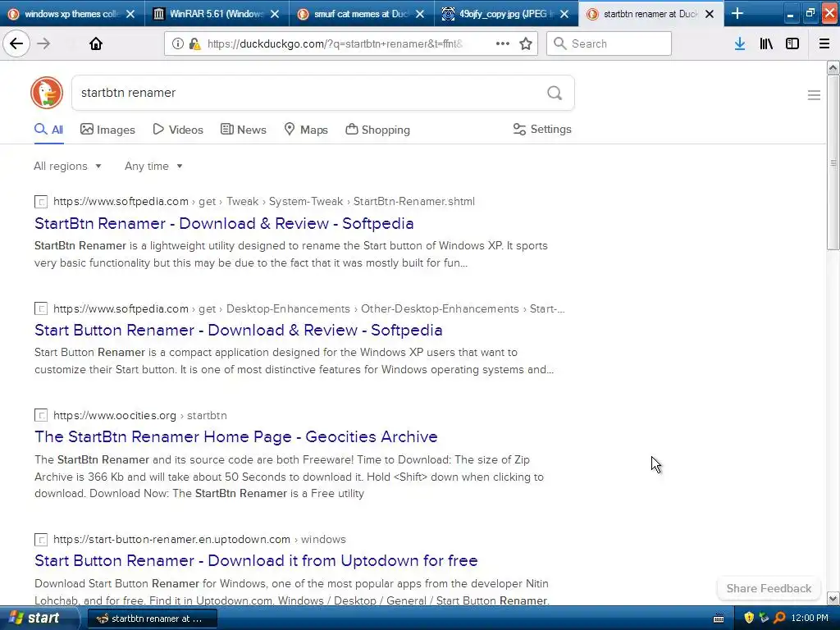
Task: Click the orange magnifier tray icon
Action: point(779,618)
